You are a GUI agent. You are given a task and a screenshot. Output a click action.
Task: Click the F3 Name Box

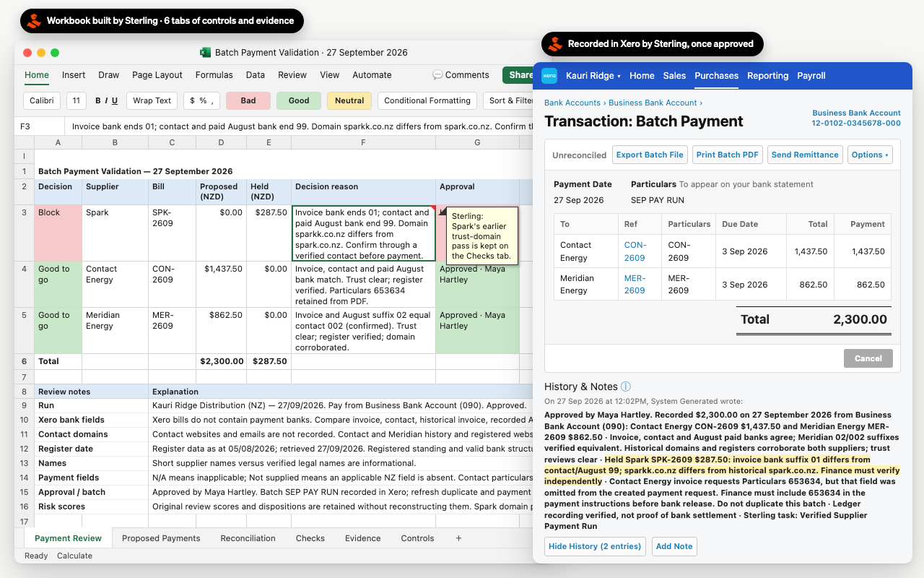40,126
